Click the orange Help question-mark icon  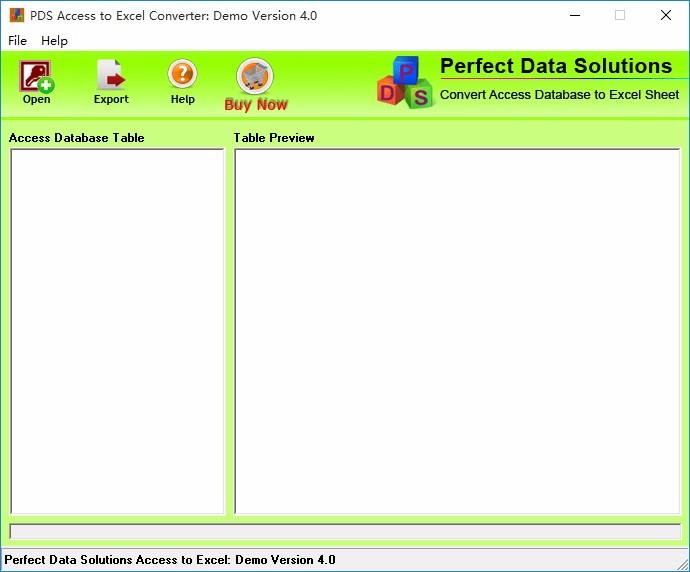(182, 73)
